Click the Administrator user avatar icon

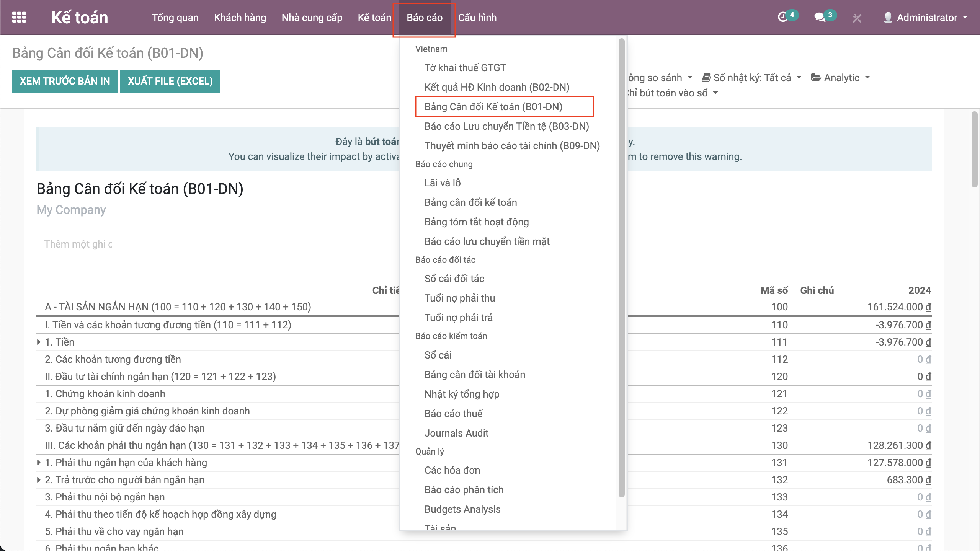pyautogui.click(x=888, y=18)
